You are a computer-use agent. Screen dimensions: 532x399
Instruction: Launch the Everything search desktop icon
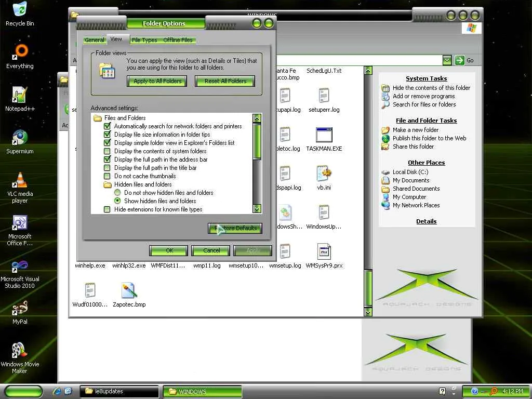[x=20, y=52]
